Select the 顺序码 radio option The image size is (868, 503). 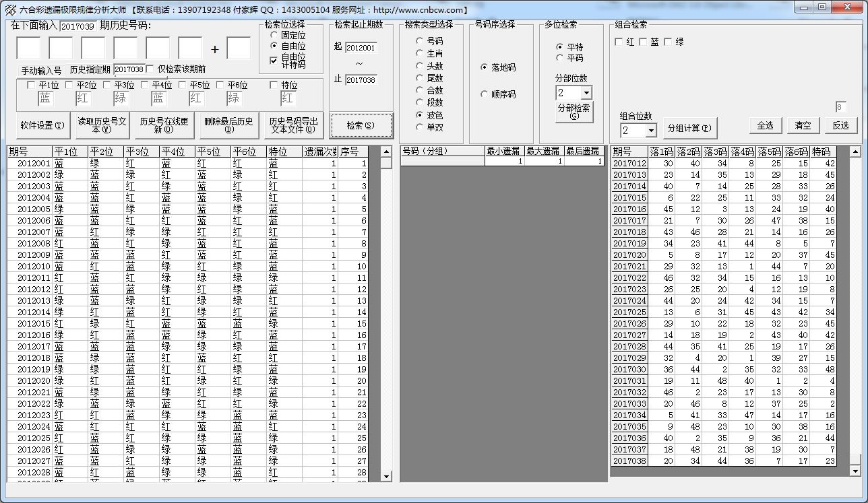pos(485,95)
